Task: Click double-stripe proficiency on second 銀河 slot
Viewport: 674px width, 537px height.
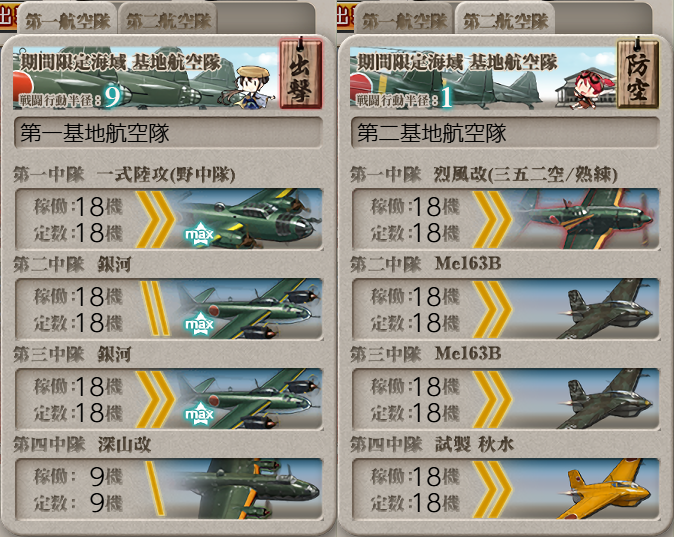Action: pos(155,309)
